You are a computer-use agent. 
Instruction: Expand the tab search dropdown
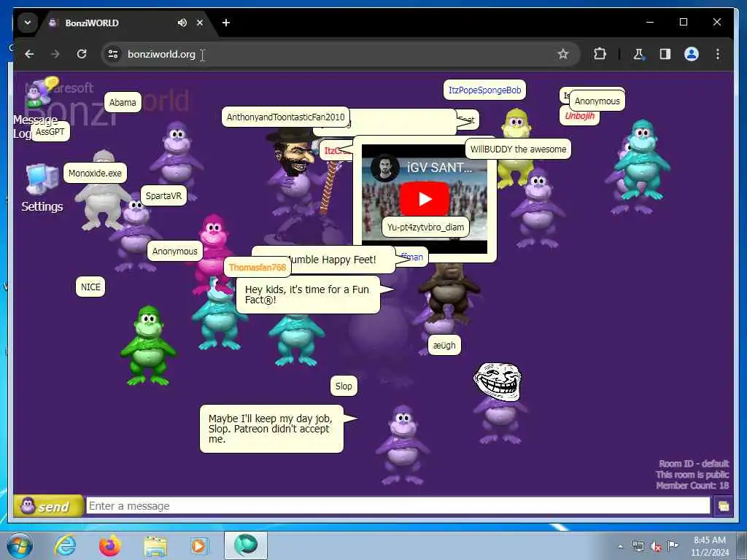click(x=28, y=23)
